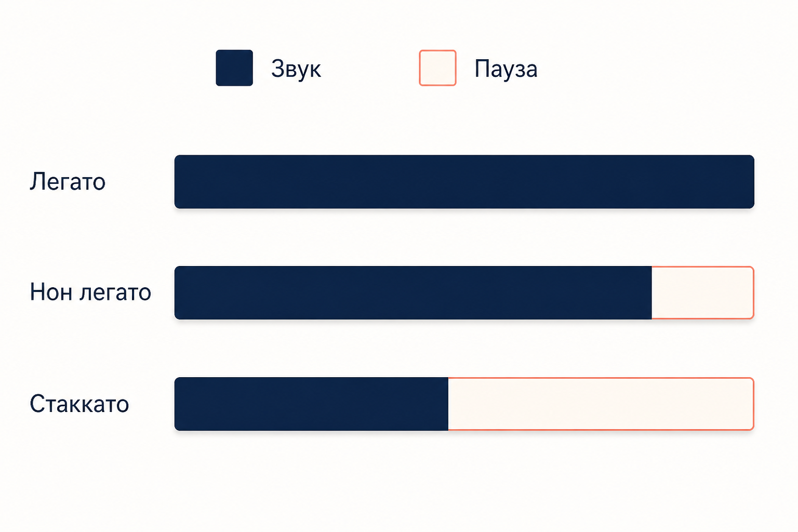Click the dark sound segment of Стаккато

(x=311, y=404)
